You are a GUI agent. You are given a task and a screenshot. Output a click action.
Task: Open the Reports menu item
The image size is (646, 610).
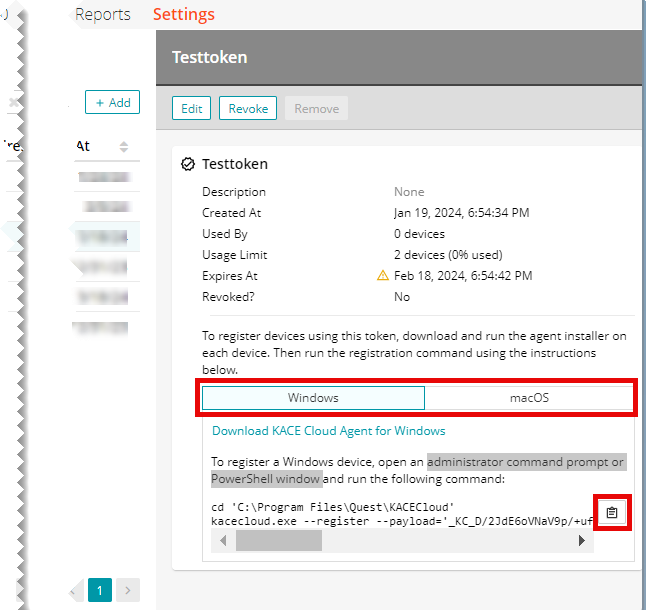[103, 14]
